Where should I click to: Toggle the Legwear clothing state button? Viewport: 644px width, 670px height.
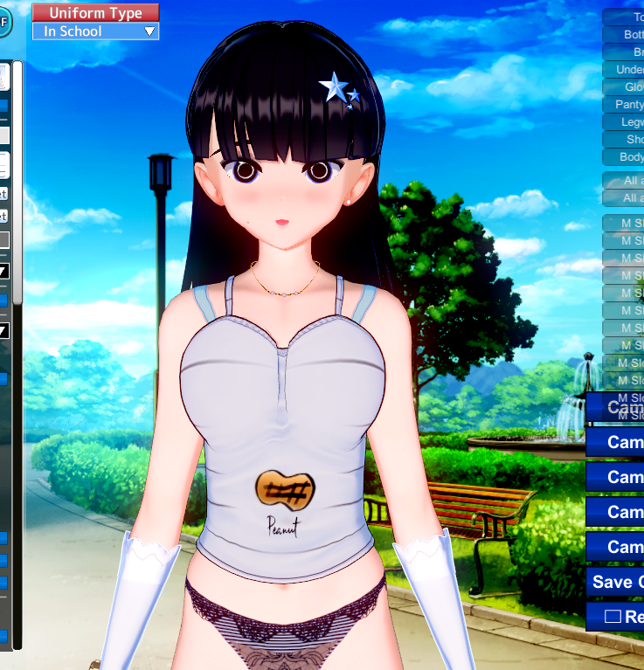click(x=624, y=122)
